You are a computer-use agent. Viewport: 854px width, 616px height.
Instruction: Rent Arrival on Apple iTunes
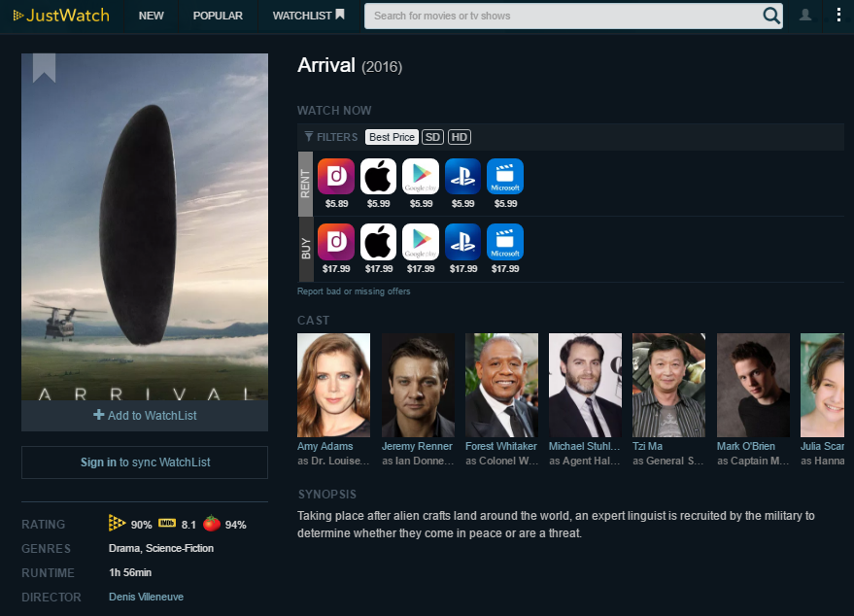click(379, 177)
